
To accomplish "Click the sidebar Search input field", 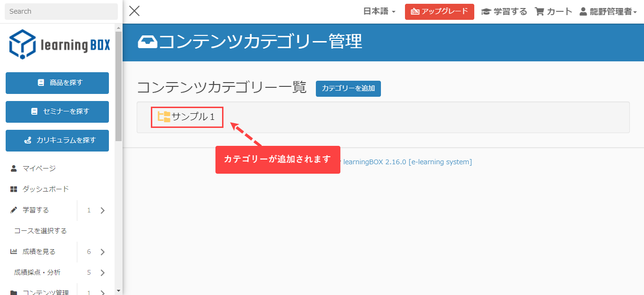I will [x=61, y=11].
